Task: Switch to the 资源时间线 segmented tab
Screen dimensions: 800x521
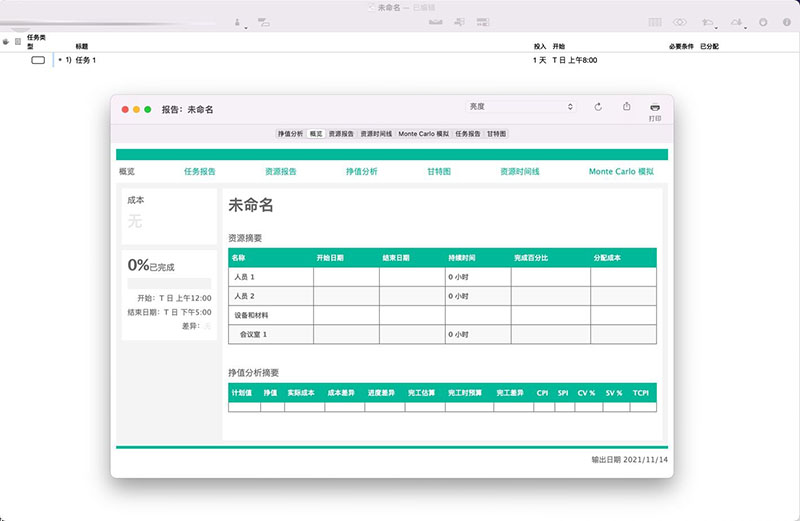Action: [376, 134]
